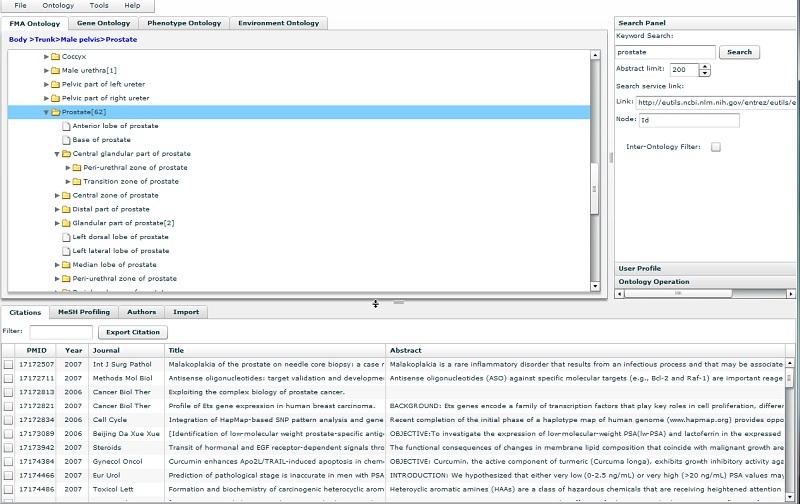Increase the Abstract limit value
Image resolution: width=800 pixels, height=504 pixels.
coord(705,66)
